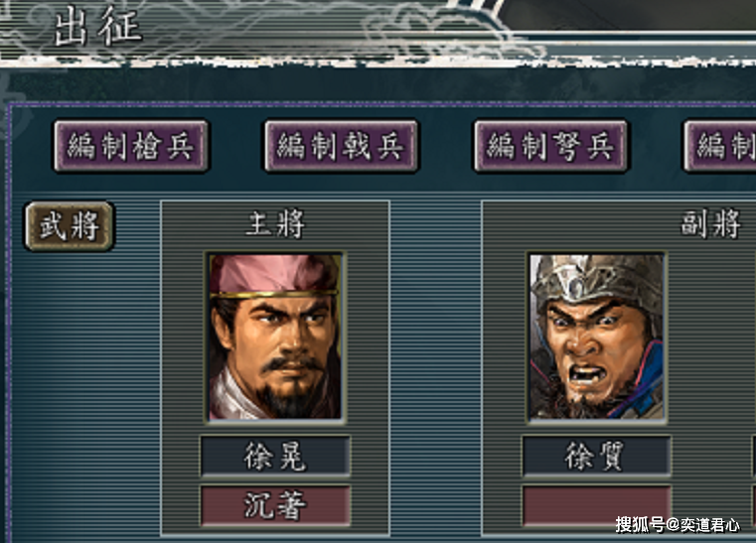
Task: Click the cut-off trait box at right edge
Action: point(754,505)
